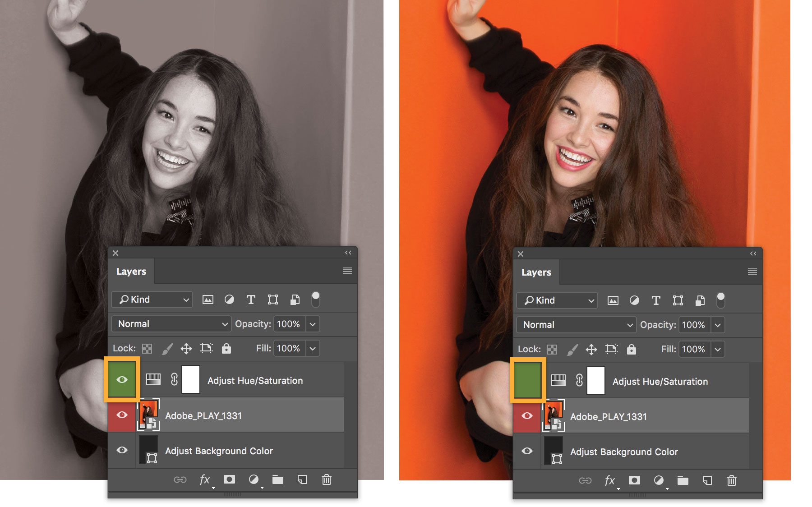Hide the Adobe_PLAY_1331 layer
The image size is (812, 507).
coord(121,415)
